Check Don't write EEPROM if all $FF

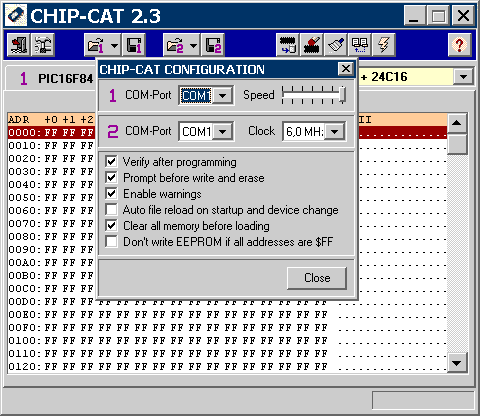click(x=111, y=242)
